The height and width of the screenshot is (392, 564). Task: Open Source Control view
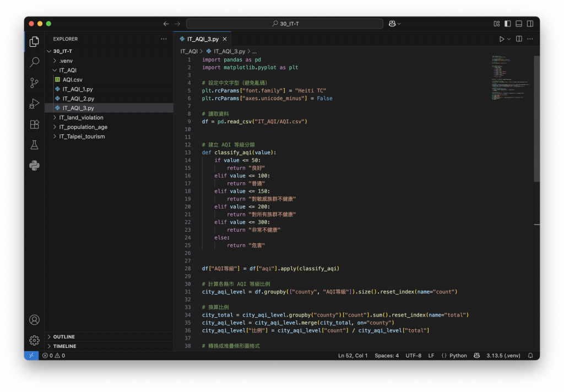pyautogui.click(x=34, y=83)
